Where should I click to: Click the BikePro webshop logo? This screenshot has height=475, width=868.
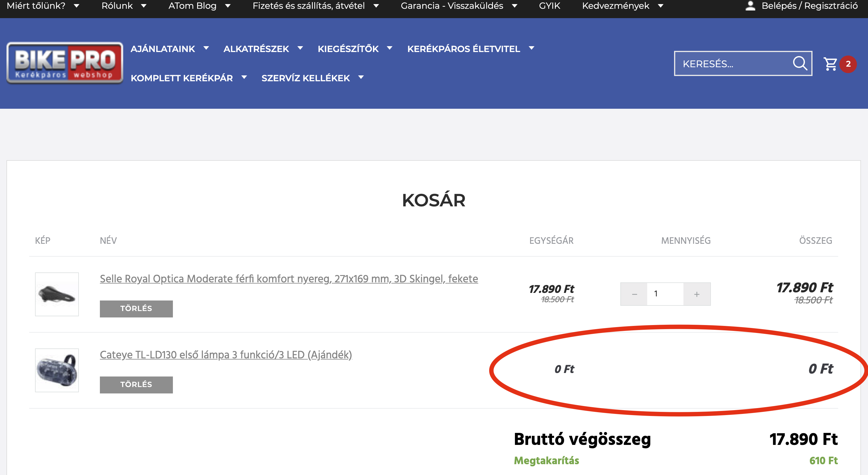tap(65, 63)
